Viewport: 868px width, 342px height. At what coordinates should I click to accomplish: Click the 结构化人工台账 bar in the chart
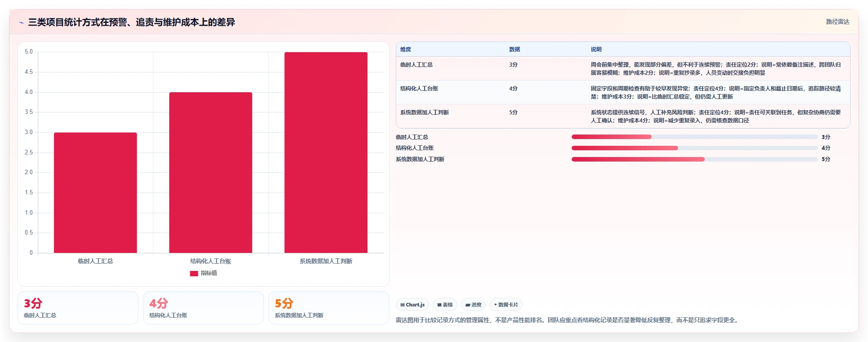coord(210,172)
